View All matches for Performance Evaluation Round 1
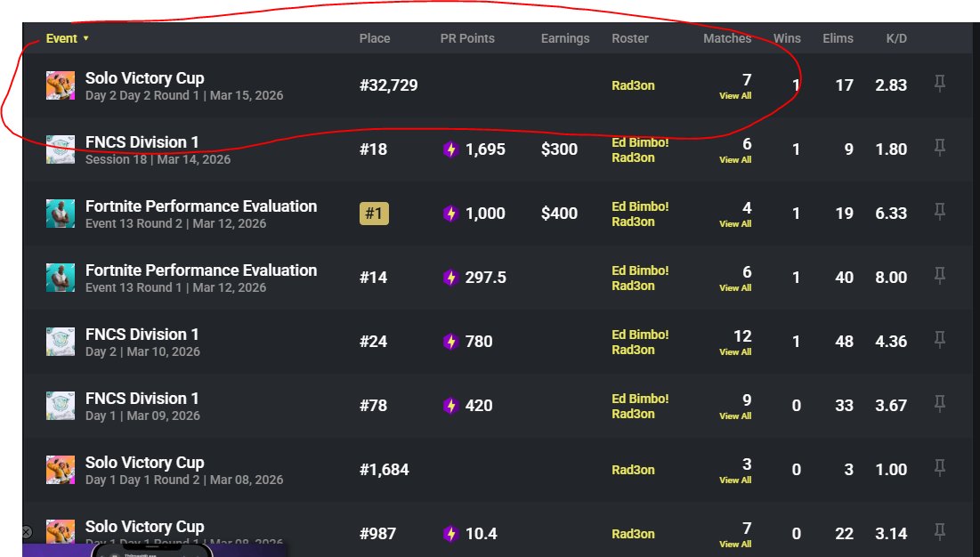The height and width of the screenshot is (557, 980). [735, 288]
